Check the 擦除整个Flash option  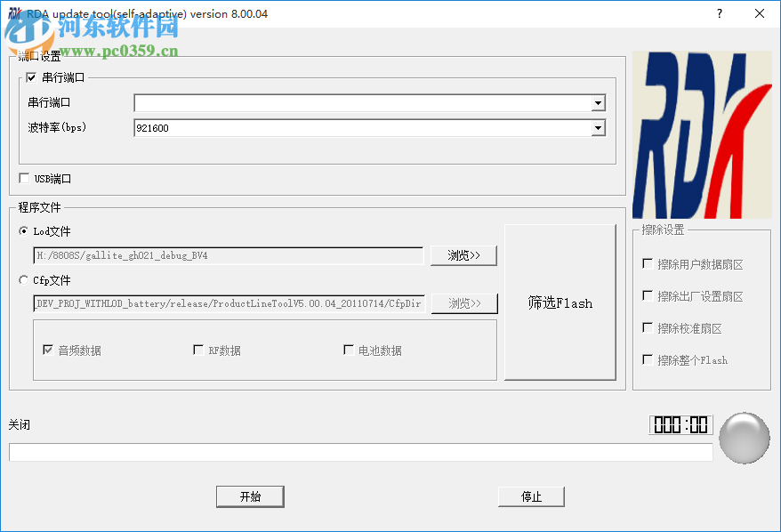(x=649, y=360)
